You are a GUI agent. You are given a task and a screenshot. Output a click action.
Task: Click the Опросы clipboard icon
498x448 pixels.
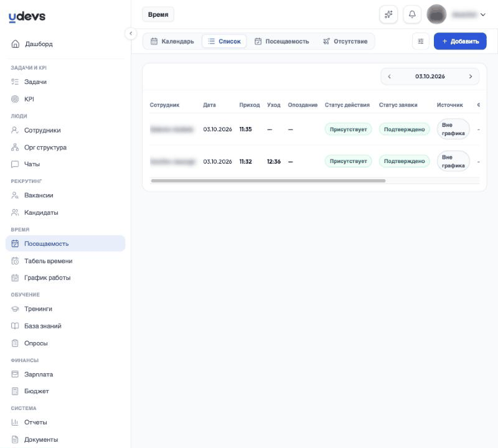click(15, 343)
